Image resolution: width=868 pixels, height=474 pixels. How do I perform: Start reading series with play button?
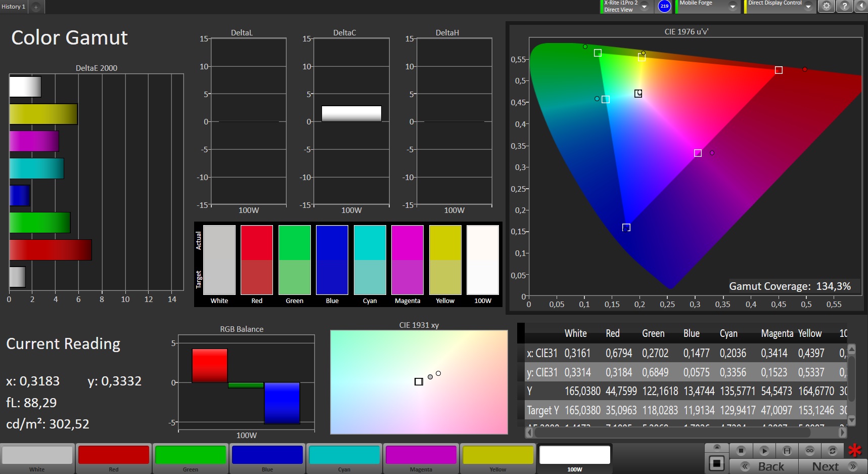coord(764,450)
